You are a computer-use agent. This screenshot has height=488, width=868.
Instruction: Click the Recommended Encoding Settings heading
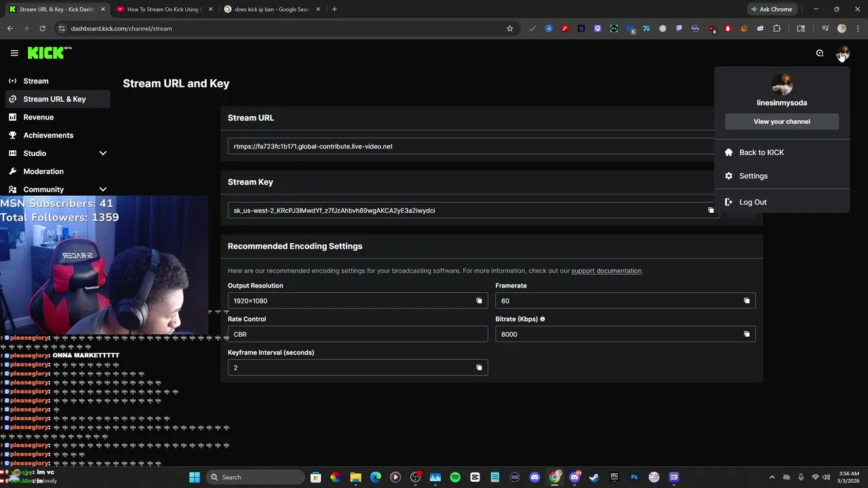click(x=295, y=246)
